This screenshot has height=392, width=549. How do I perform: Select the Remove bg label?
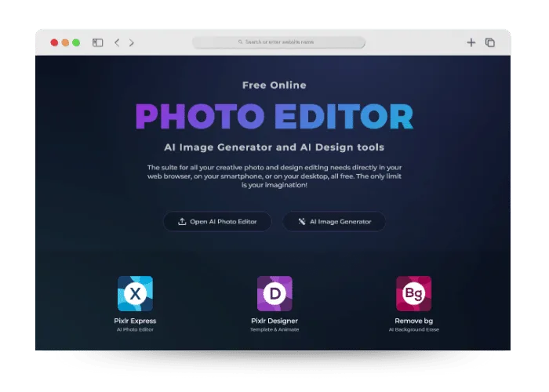[x=414, y=321]
